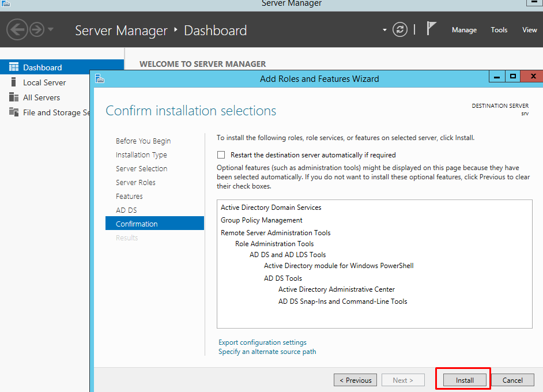This screenshot has width=543, height=392.
Task: Click the AD DS Tools entry
Action: point(283,278)
